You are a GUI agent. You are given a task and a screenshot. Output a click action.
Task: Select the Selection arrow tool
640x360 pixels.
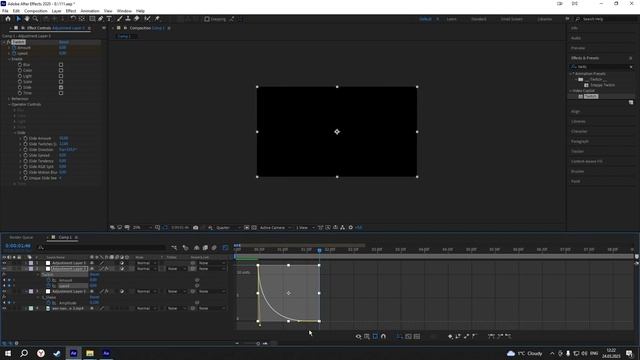18,19
